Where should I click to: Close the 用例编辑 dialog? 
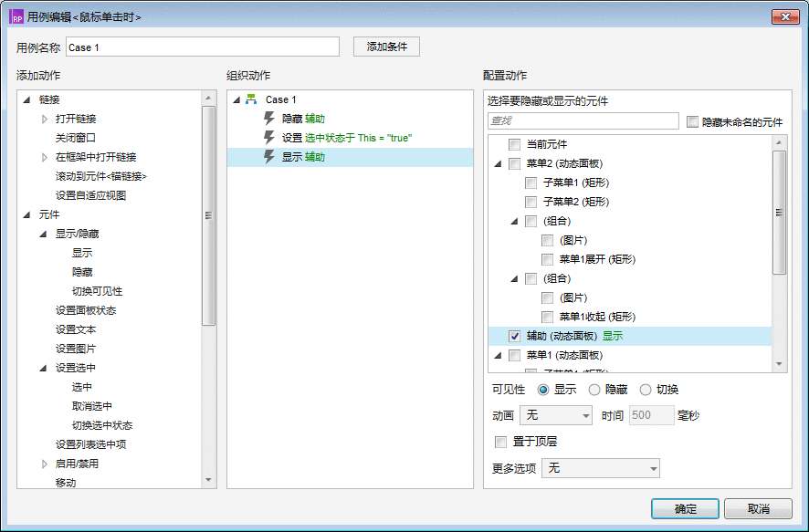pyautogui.click(x=785, y=17)
